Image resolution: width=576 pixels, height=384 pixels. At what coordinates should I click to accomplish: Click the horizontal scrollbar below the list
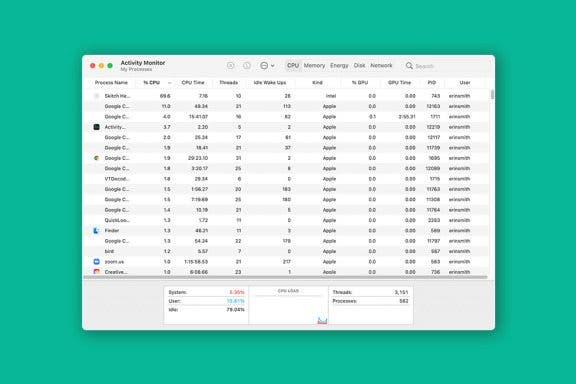coord(285,277)
